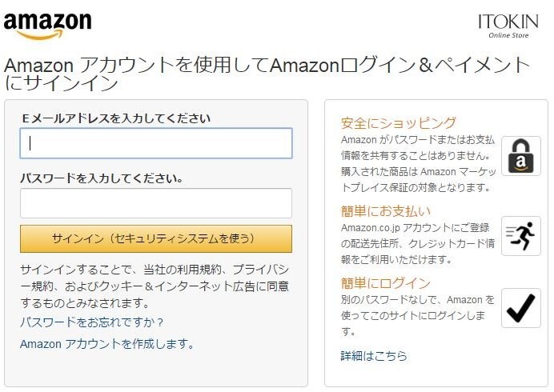Click the Amazonログイン&ペイメント page title
The height and width of the screenshot is (392, 554).
tap(267, 74)
